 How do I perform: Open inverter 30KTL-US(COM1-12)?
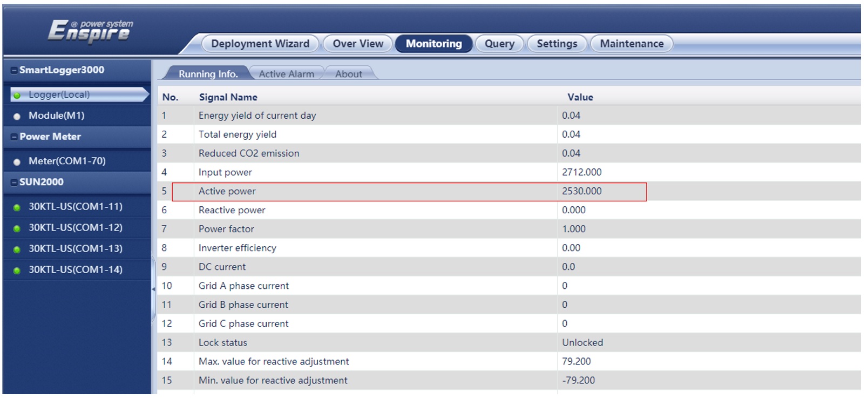[76, 227]
